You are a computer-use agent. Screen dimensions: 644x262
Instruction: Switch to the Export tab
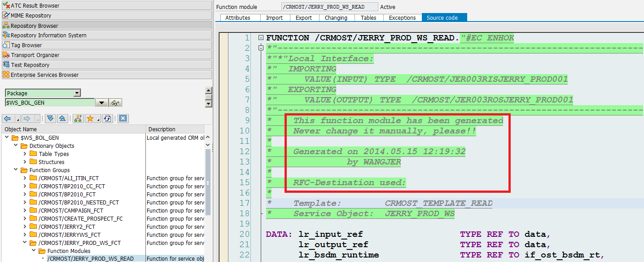(304, 18)
